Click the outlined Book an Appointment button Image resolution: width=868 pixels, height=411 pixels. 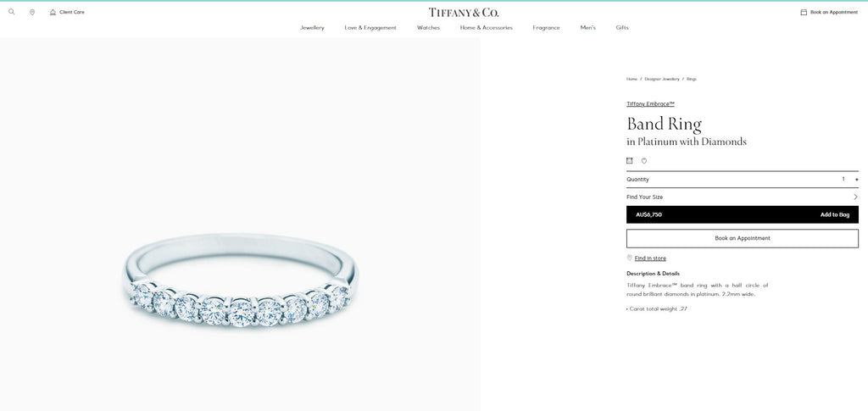tap(743, 238)
